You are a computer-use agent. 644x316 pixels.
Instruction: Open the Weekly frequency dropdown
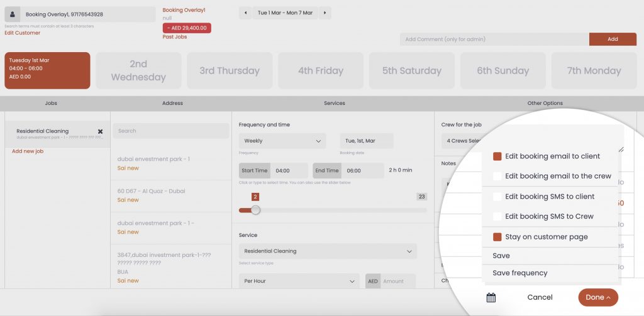pyautogui.click(x=282, y=141)
